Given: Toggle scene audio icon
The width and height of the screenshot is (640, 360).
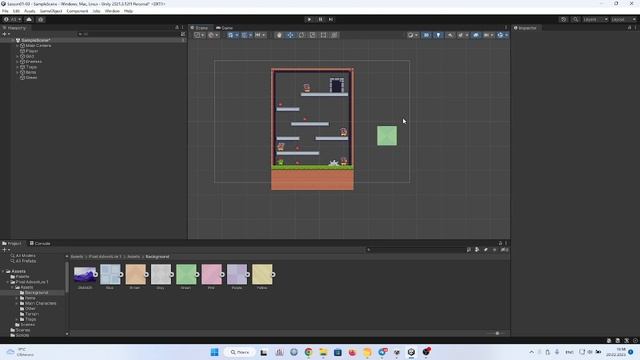Looking at the screenshot, I should [451, 35].
